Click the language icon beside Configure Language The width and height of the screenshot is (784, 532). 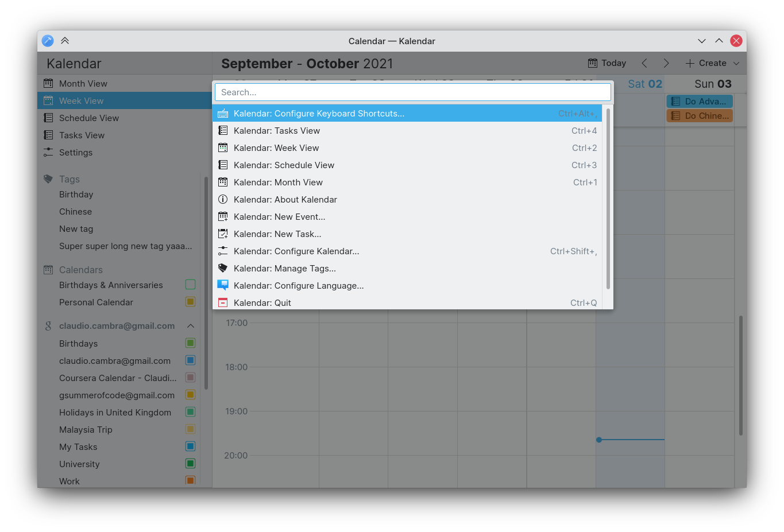223,285
